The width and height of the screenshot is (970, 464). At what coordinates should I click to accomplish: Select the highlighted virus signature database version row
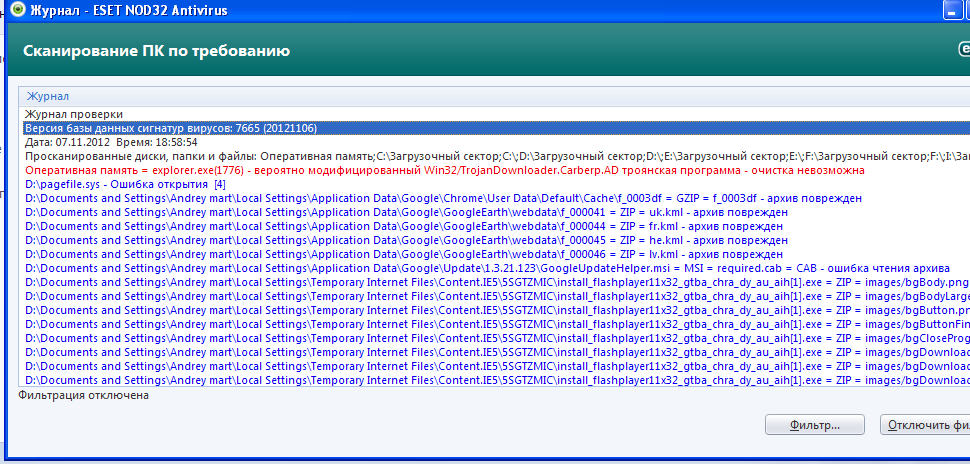tap(170, 129)
